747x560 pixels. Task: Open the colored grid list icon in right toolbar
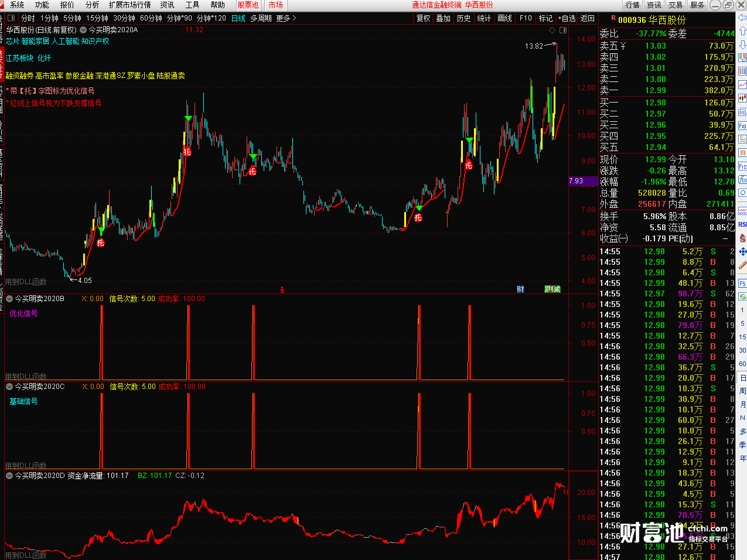[742, 71]
